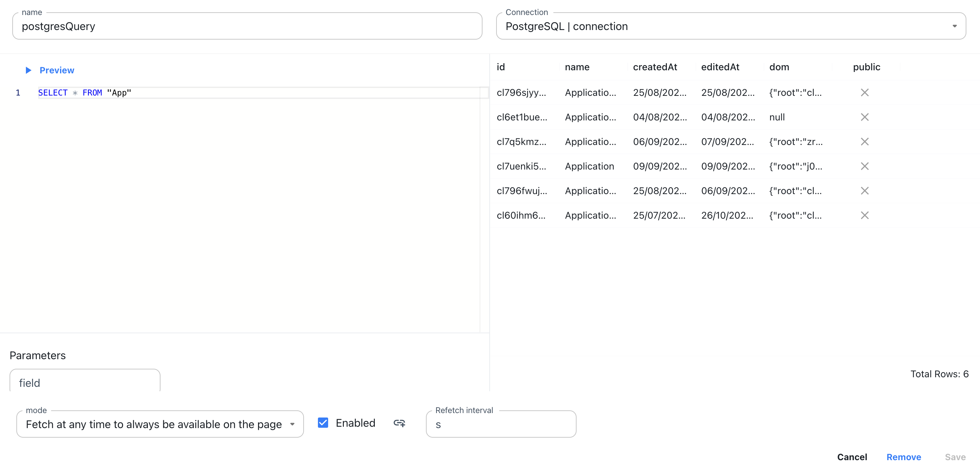Click the X icon on cl60ihm6 row

865,215
